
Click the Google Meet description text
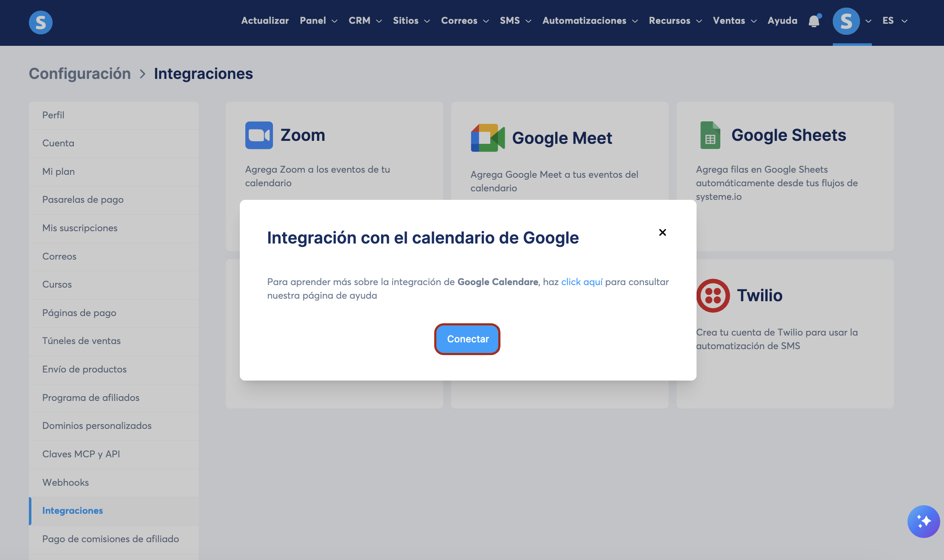click(x=554, y=181)
